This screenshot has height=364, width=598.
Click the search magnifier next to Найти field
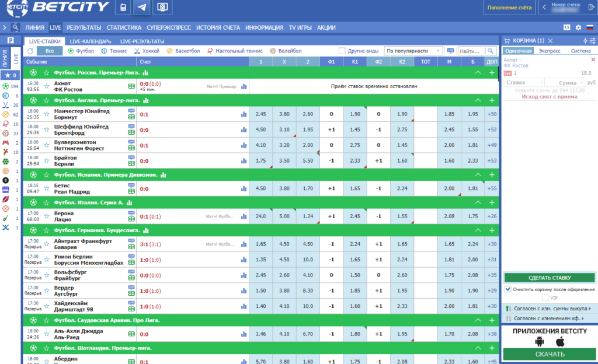(491, 51)
